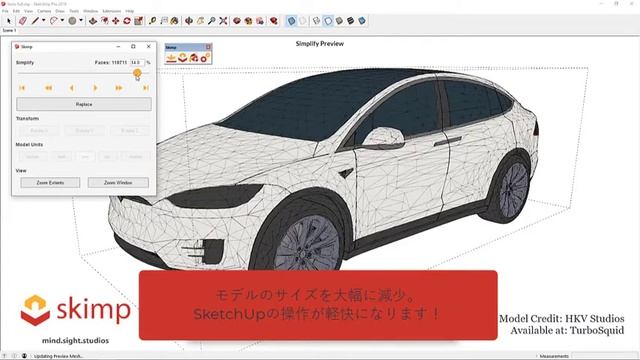Open the shape tool dropdown arrow
This screenshot has height=360, width=640.
pos(81,21)
